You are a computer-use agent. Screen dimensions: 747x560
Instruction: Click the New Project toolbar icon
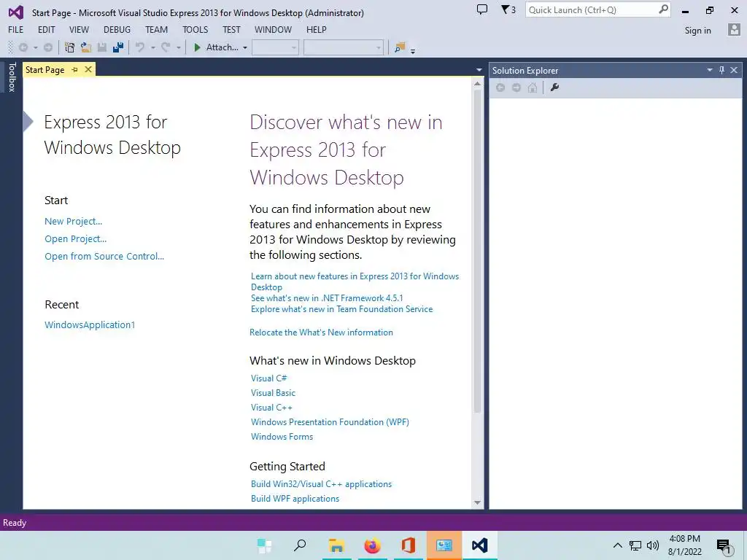[x=69, y=47]
